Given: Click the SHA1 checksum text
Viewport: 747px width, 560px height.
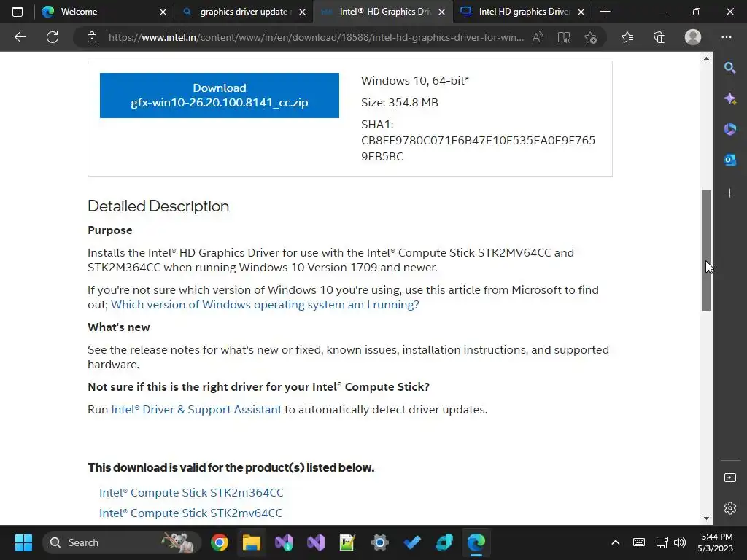Looking at the screenshot, I should click(x=478, y=141).
